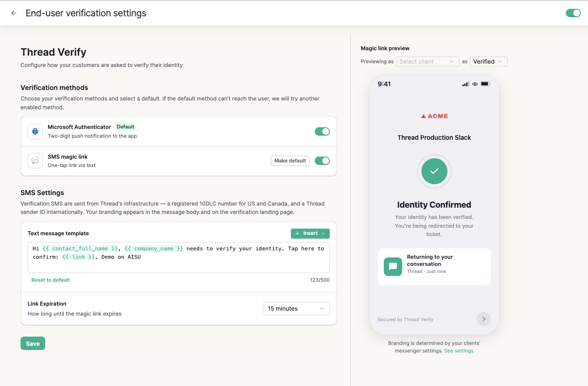Click How long until the magic link expires
This screenshot has height=386, width=588.
point(74,314)
